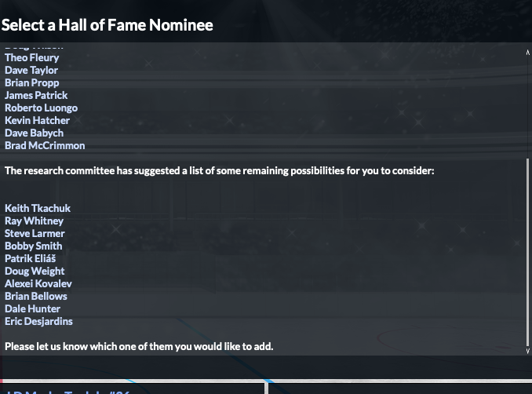Open Theo Fleury's player link
The height and width of the screenshot is (394, 532).
(x=31, y=57)
